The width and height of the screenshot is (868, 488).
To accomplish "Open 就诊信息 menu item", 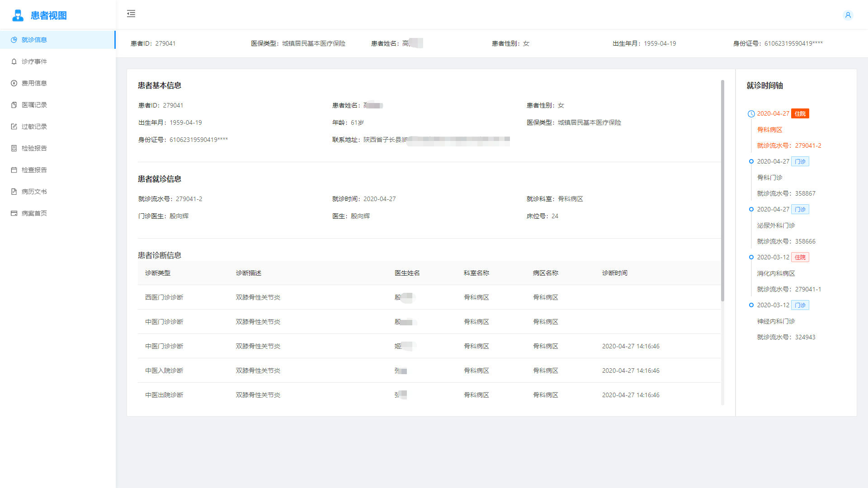I will click(57, 40).
